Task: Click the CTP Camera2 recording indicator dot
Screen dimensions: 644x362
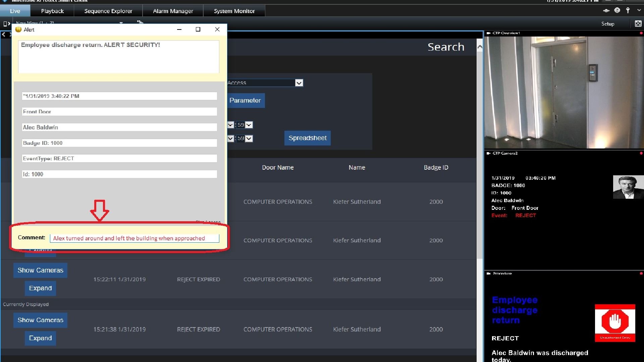Action: (x=641, y=153)
